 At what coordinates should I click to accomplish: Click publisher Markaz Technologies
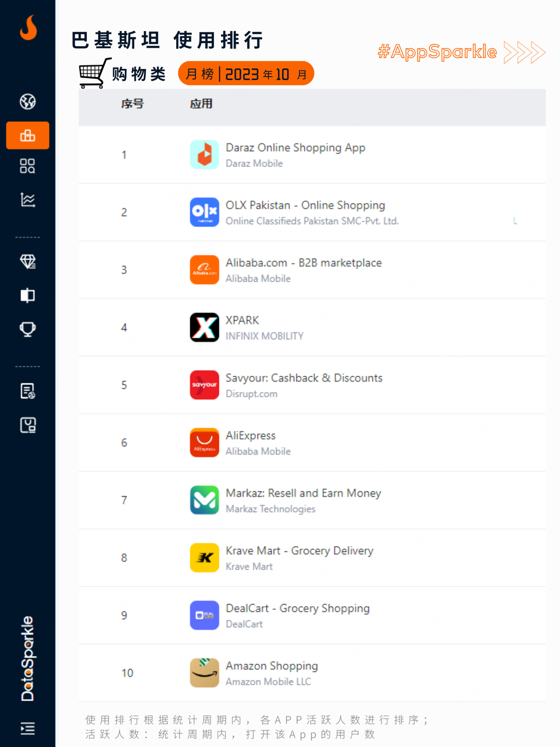271,509
